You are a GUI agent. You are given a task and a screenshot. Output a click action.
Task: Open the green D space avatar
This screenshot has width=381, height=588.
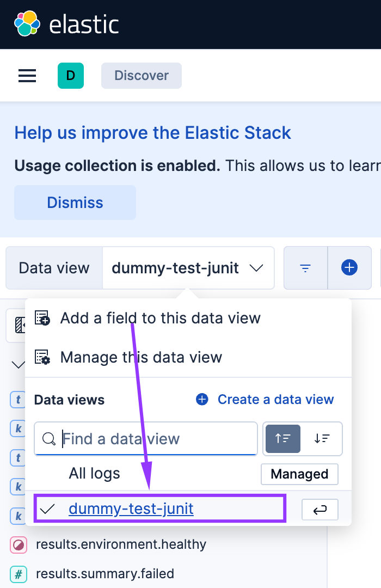71,76
